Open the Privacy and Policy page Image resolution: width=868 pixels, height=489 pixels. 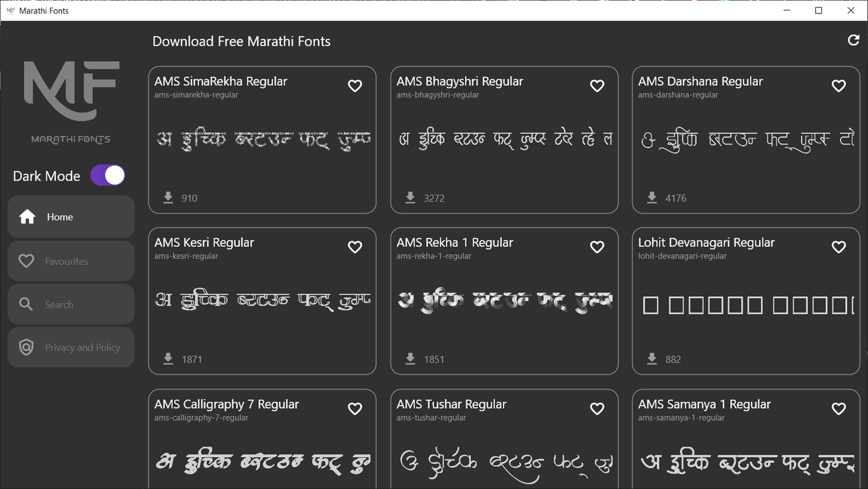70,347
